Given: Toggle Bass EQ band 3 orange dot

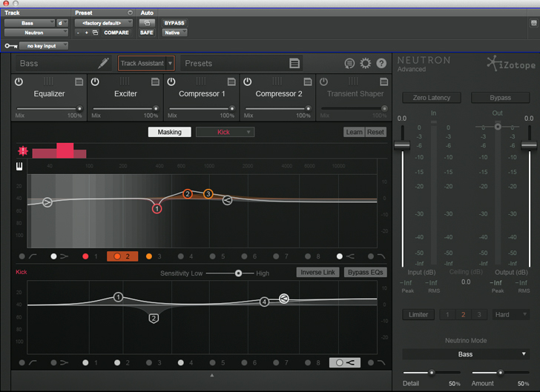Looking at the screenshot, I should point(149,256).
